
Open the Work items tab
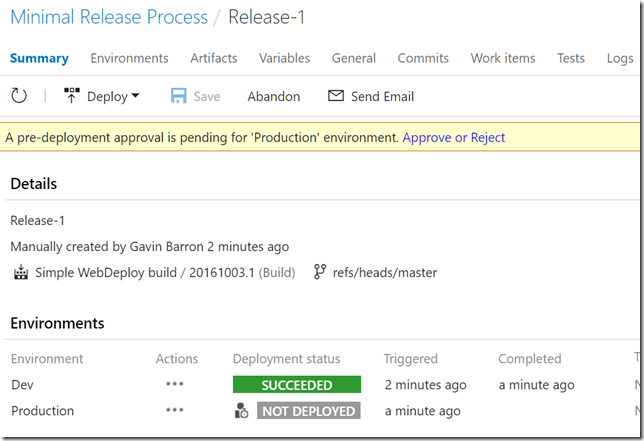503,58
